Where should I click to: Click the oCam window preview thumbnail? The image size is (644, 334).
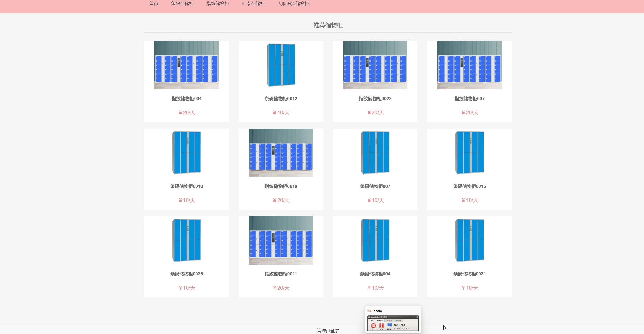(393, 323)
